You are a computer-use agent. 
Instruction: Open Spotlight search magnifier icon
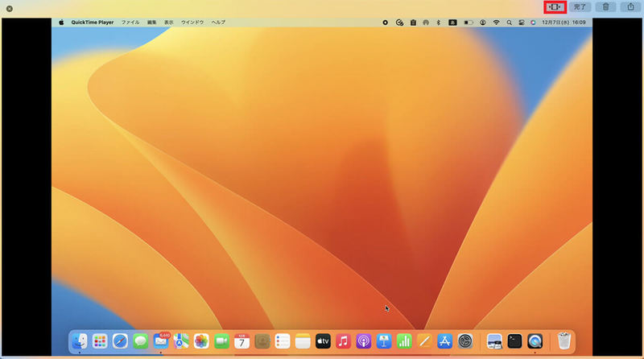(510, 23)
